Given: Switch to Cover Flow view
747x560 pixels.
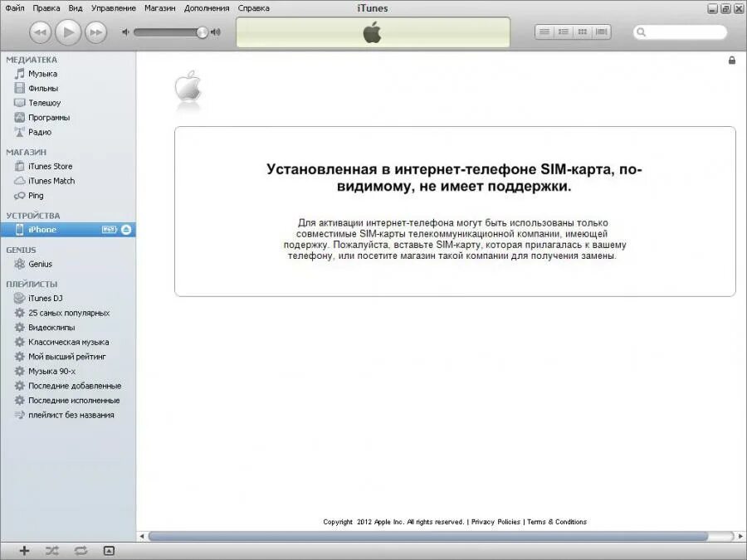Looking at the screenshot, I should pos(601,32).
